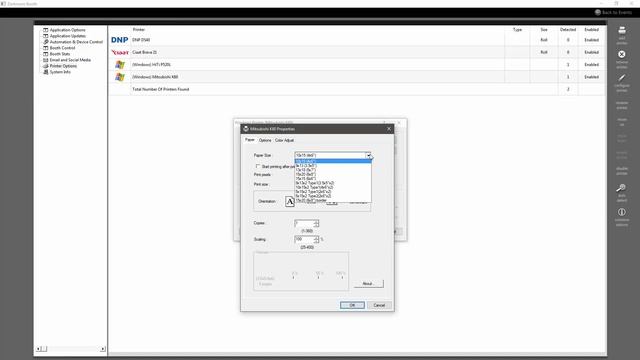Collapse the Paper Size dropdown arrow

pos(368,155)
